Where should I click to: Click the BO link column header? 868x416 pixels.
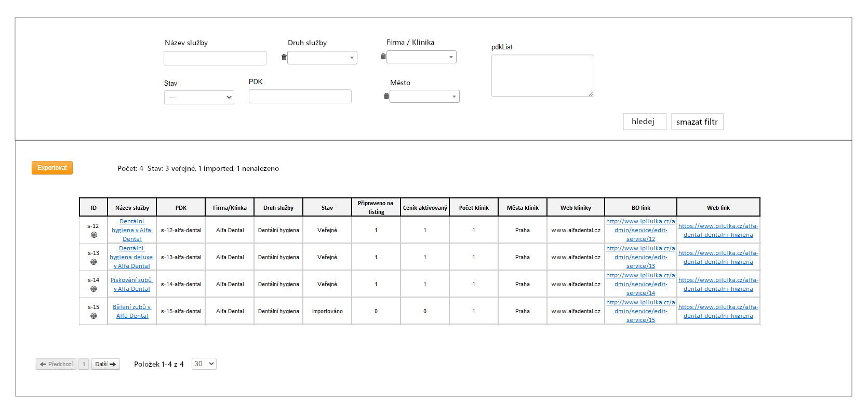[x=641, y=207]
